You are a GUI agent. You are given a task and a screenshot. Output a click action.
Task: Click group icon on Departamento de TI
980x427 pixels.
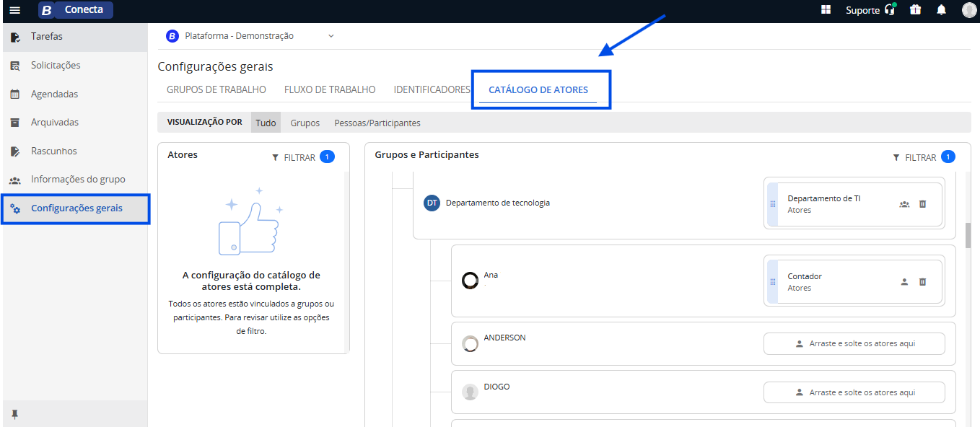pyautogui.click(x=904, y=204)
